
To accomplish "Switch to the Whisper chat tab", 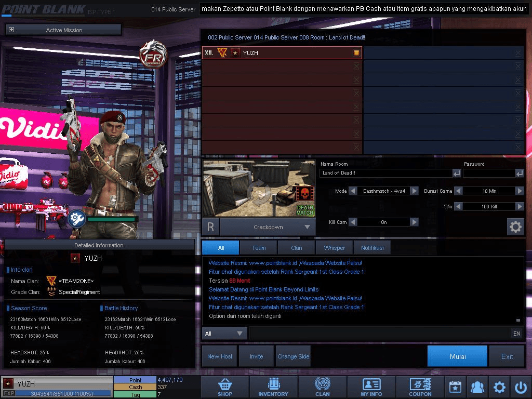I will [335, 248].
